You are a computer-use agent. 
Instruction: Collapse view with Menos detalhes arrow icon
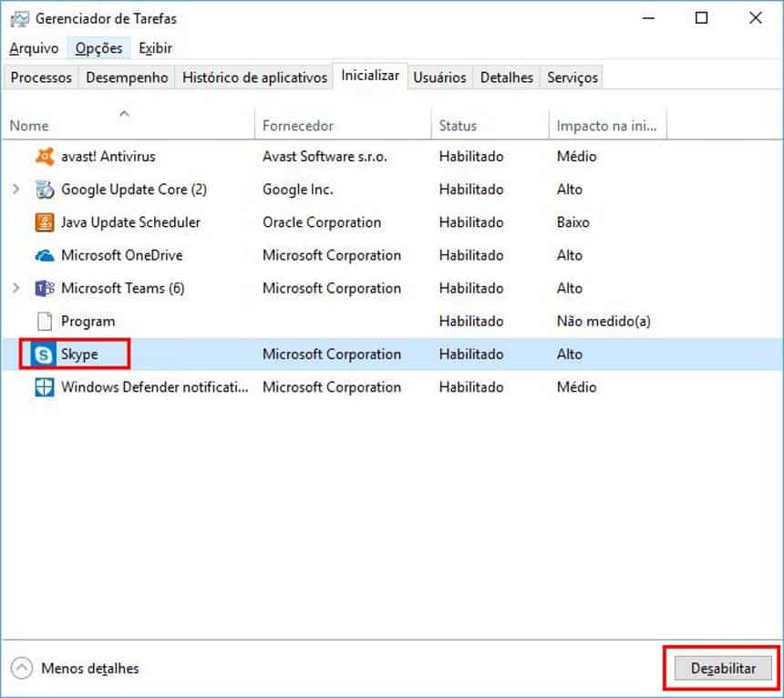pos(22,668)
